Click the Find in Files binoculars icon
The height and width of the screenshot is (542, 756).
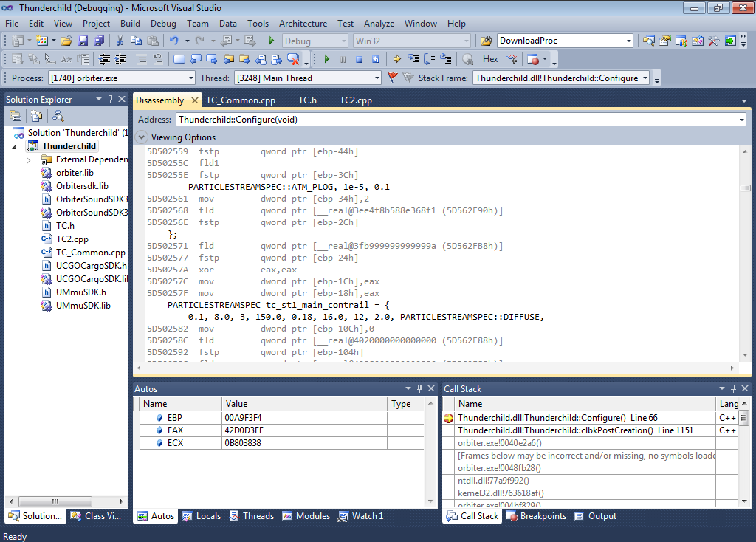coord(486,41)
